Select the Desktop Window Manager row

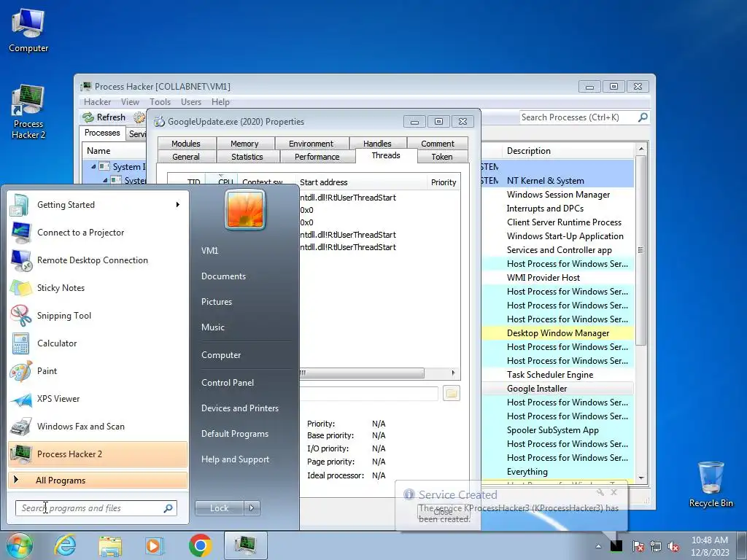(557, 333)
